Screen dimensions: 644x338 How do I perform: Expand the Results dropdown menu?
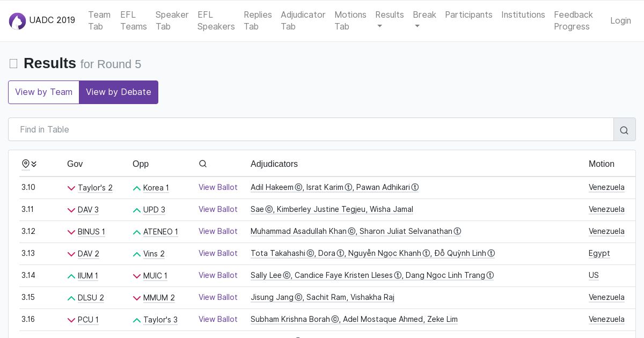pos(389,20)
